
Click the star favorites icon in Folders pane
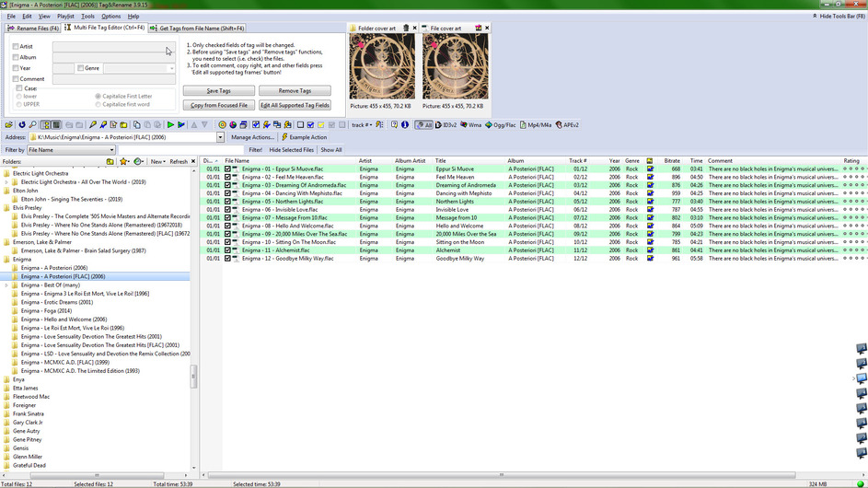123,162
